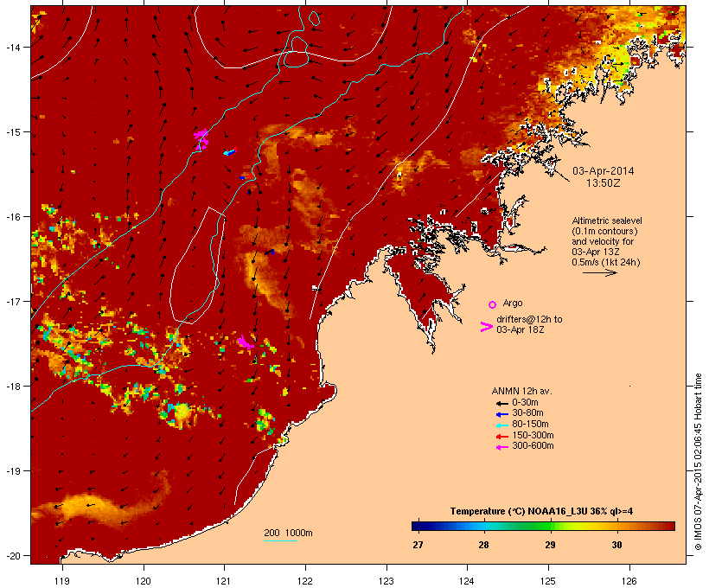Screen dimensions: 709x588
Task: Click the colorbar tick label 29
Action: point(550,545)
